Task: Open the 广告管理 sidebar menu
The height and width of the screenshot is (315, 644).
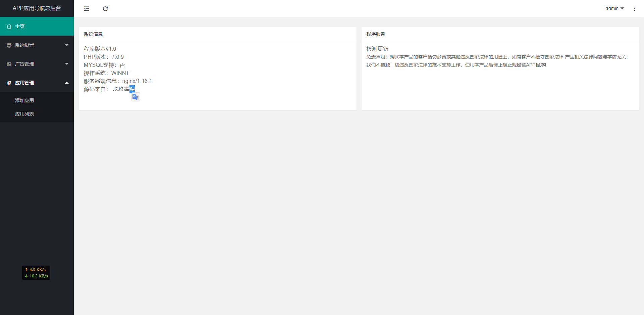Action: [x=37, y=64]
